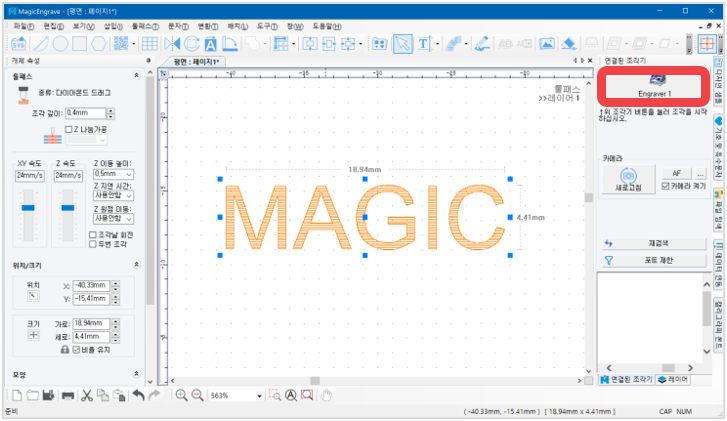Click the Angle skew tool icon

coord(230,44)
